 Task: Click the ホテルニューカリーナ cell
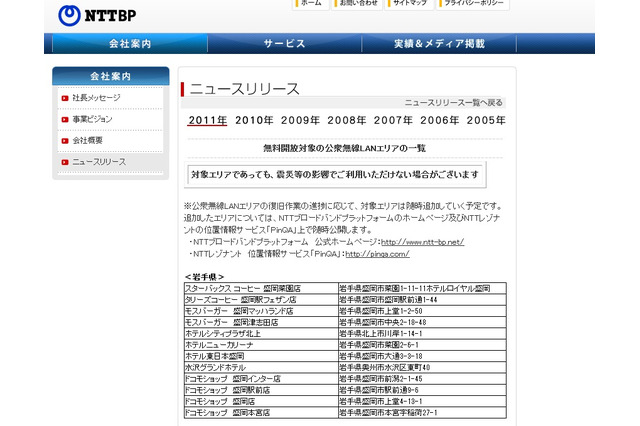[261, 345]
